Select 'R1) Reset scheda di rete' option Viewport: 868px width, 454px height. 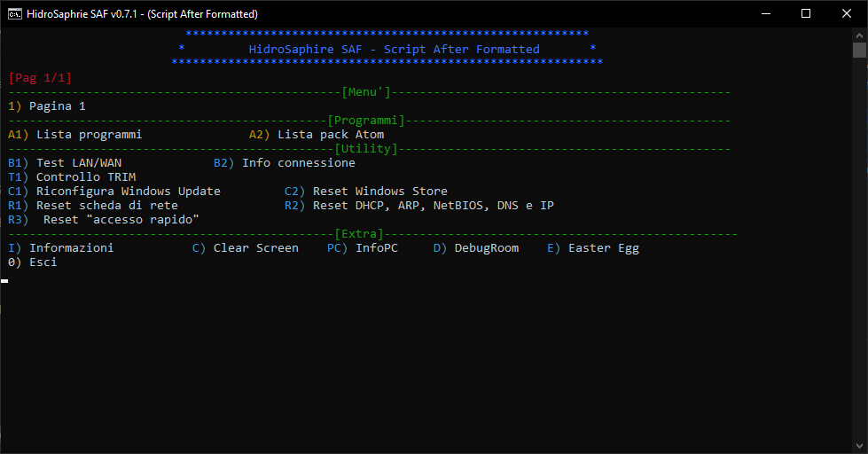pyautogui.click(x=93, y=206)
